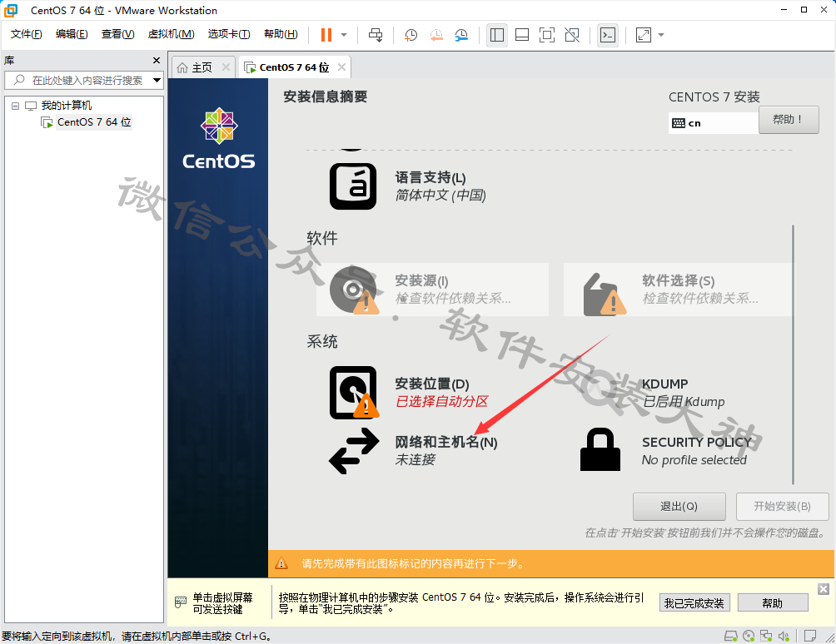Click the cn keyboard layout indicator
Image resolution: width=836 pixels, height=644 pixels.
[x=714, y=123]
